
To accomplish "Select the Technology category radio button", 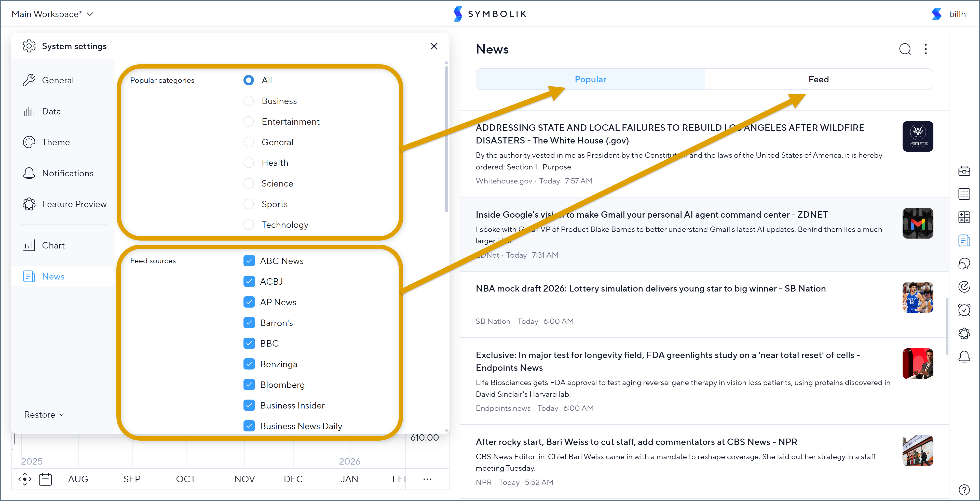I will (248, 225).
